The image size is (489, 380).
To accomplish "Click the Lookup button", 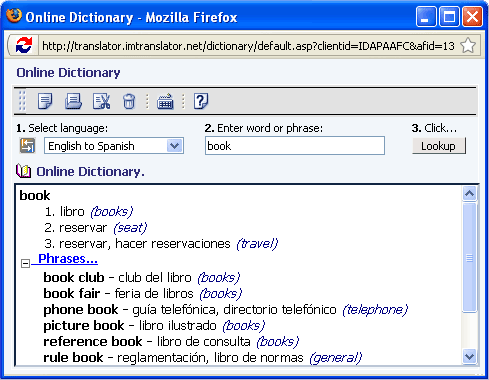I will [x=439, y=146].
